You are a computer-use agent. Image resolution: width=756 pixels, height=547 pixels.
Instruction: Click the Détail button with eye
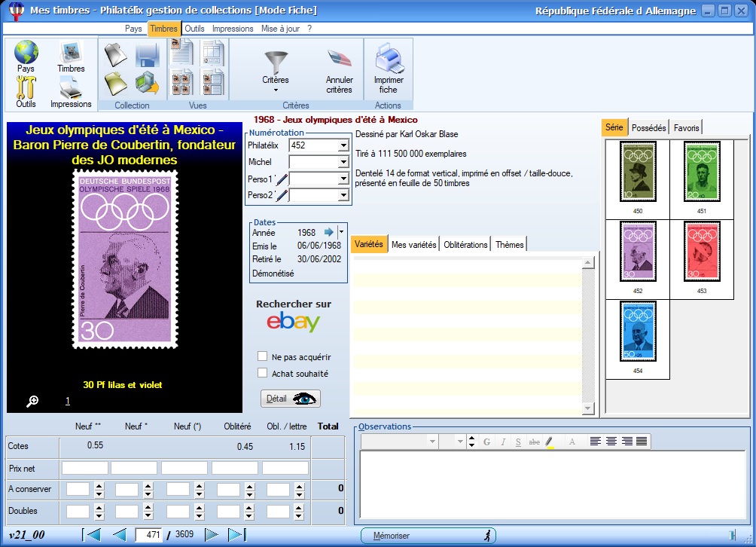click(290, 399)
